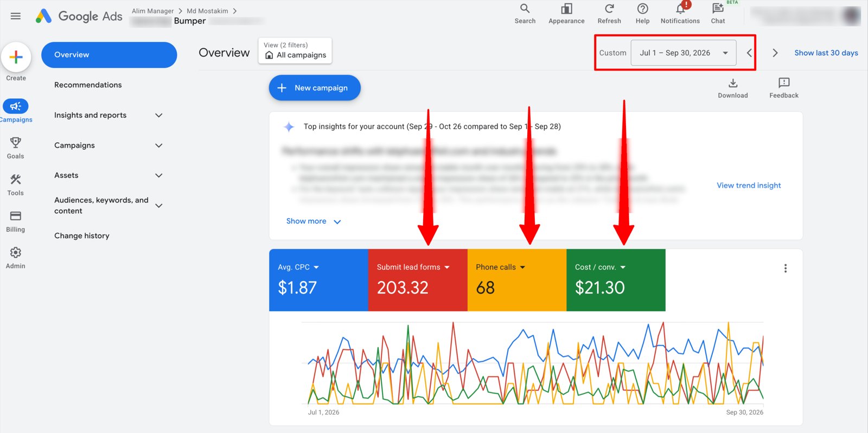Open the Admin gear section
The height and width of the screenshot is (433, 868).
coord(16,258)
